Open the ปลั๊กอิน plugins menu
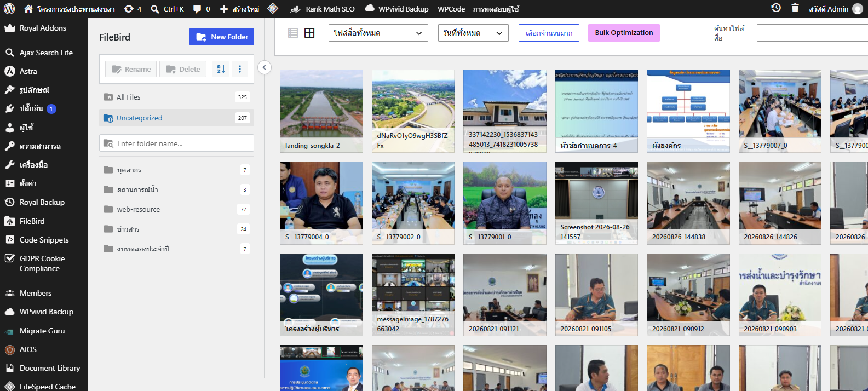This screenshot has height=391, width=868. pos(44,108)
